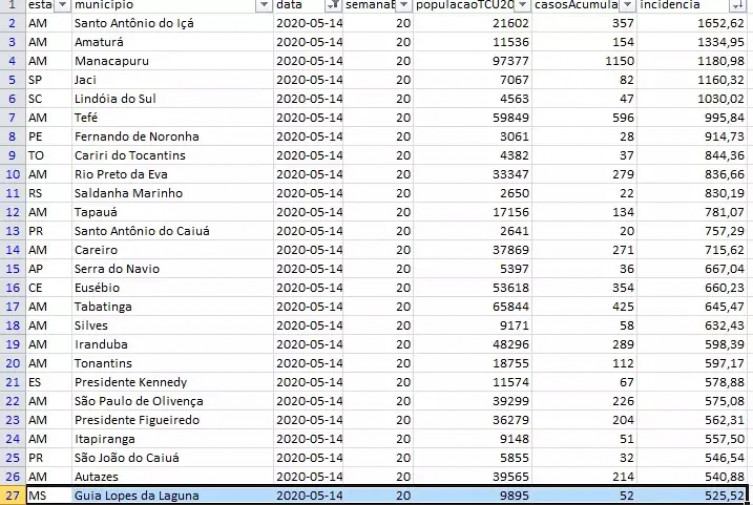
Task: Click the cell Tonantins
Action: click(173, 363)
